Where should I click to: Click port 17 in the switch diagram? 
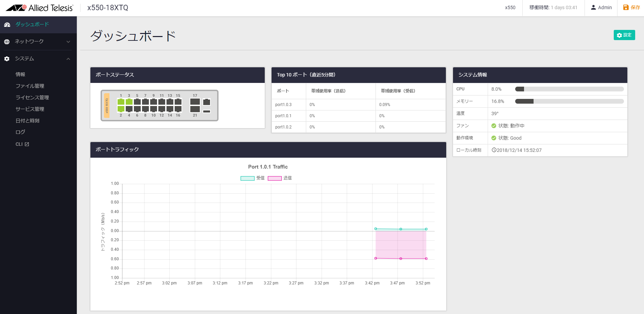(x=195, y=102)
